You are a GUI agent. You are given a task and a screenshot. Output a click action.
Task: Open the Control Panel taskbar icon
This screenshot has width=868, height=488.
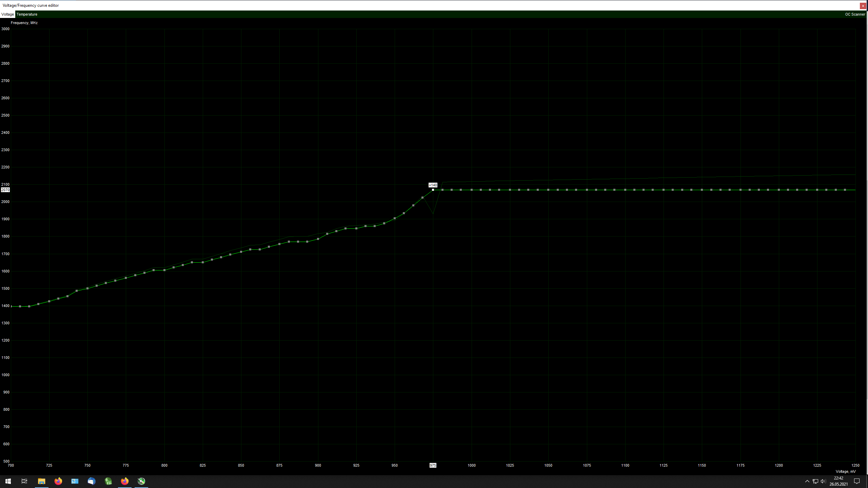(75, 481)
